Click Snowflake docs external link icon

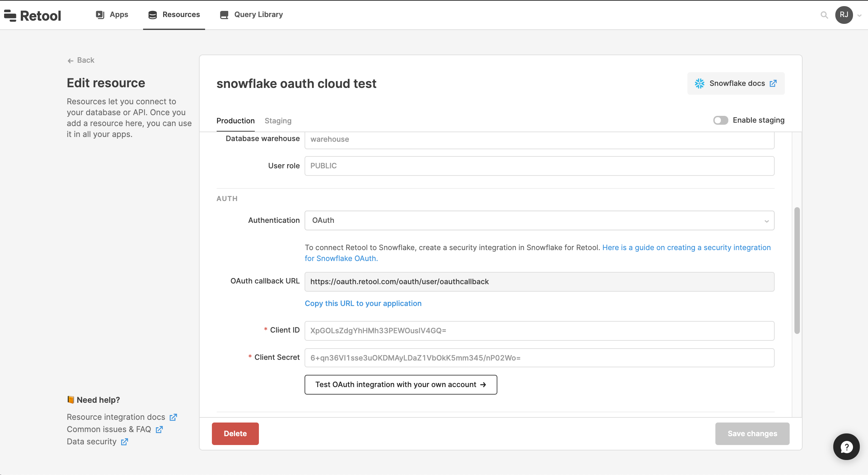(x=773, y=83)
